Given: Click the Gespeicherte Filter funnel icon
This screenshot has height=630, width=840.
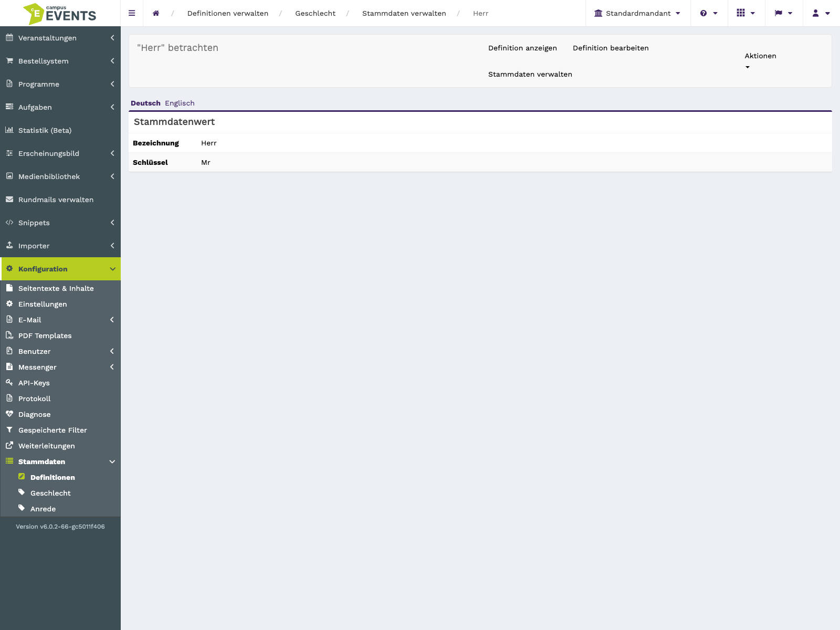Looking at the screenshot, I should point(9,429).
